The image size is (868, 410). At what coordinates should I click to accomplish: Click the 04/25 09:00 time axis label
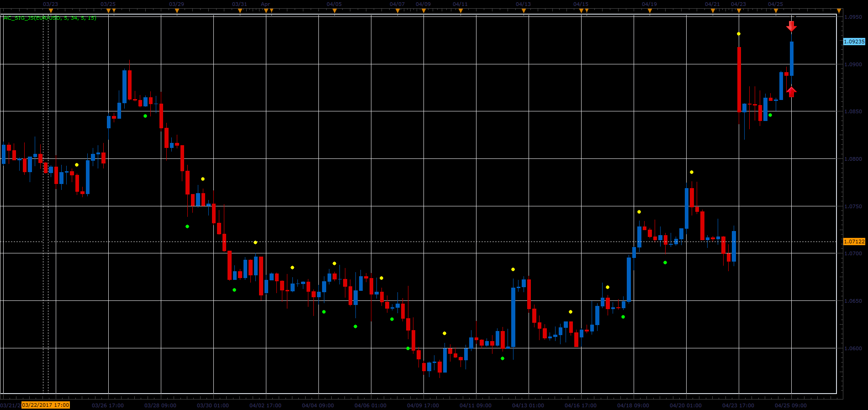(791, 405)
